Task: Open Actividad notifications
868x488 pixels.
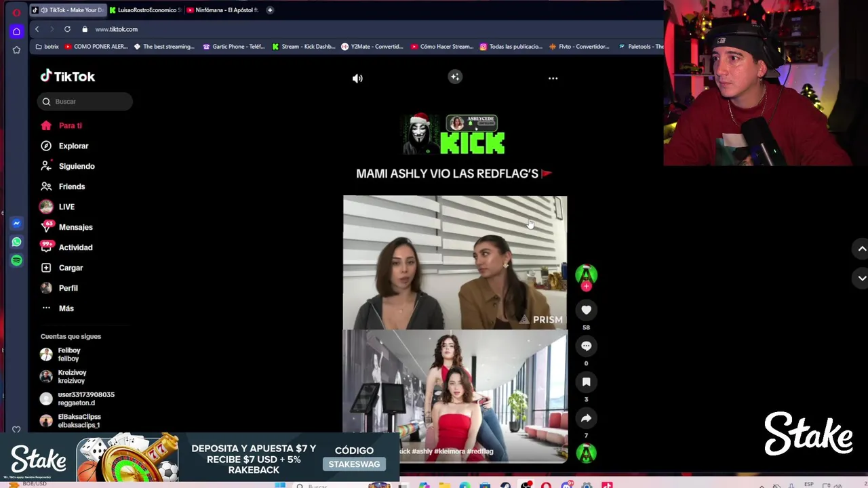Action: [x=66, y=247]
